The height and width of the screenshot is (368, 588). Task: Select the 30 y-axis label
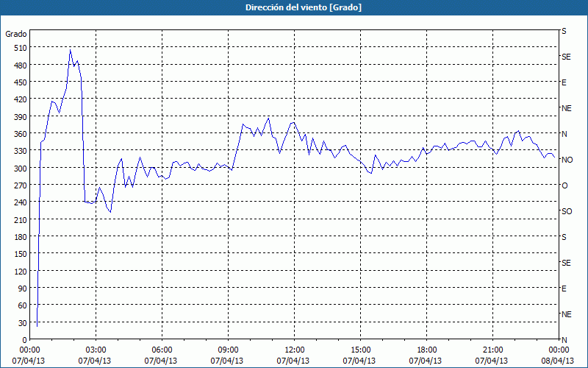[23, 323]
